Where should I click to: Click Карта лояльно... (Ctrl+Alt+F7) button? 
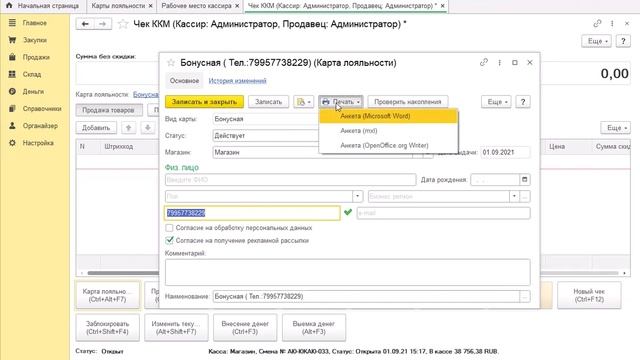pyautogui.click(x=107, y=295)
